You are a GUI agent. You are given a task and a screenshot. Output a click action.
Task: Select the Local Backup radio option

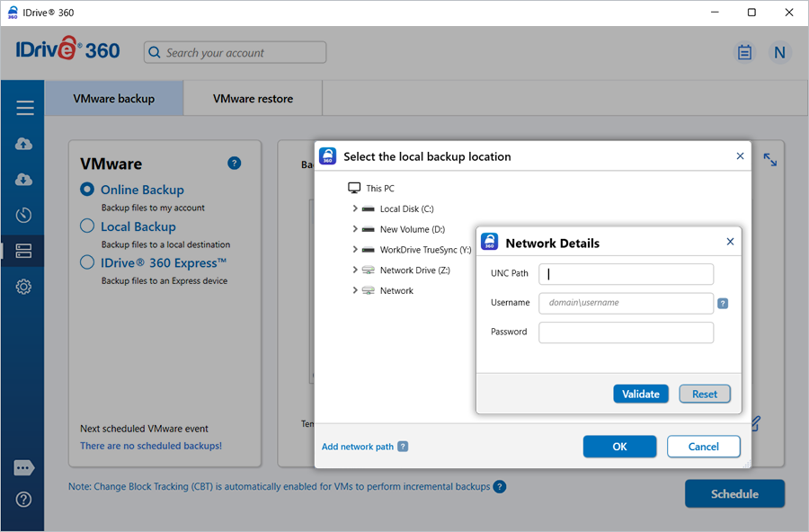coord(87,226)
